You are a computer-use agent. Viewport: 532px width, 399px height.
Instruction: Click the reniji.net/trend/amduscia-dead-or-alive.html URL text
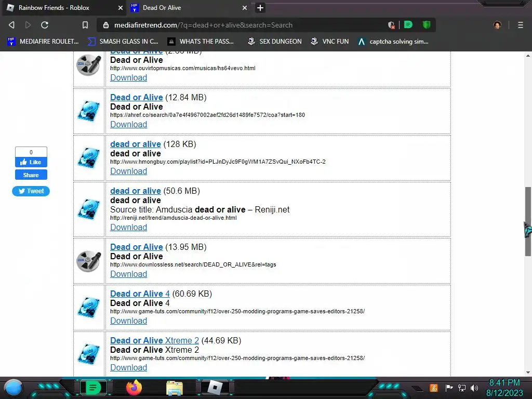click(x=174, y=218)
